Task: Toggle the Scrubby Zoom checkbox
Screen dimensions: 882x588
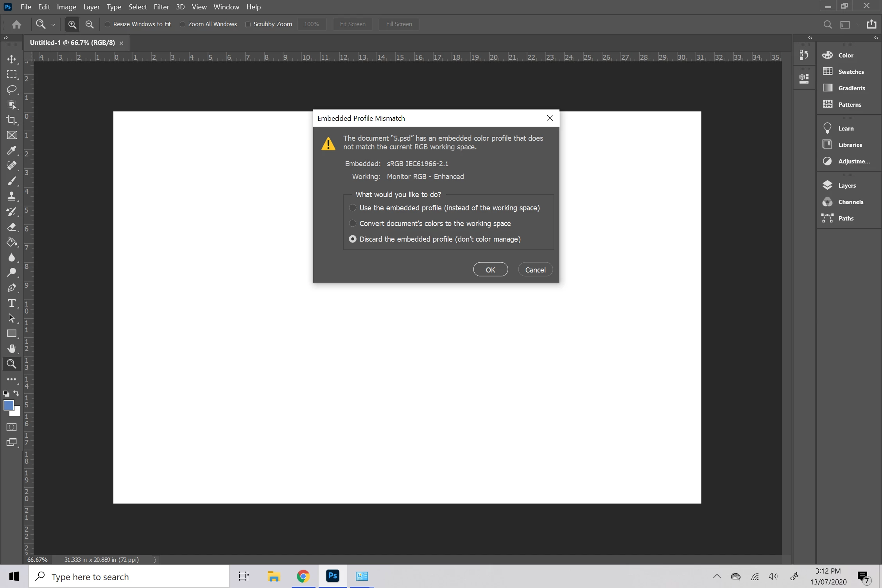Action: pyautogui.click(x=248, y=24)
